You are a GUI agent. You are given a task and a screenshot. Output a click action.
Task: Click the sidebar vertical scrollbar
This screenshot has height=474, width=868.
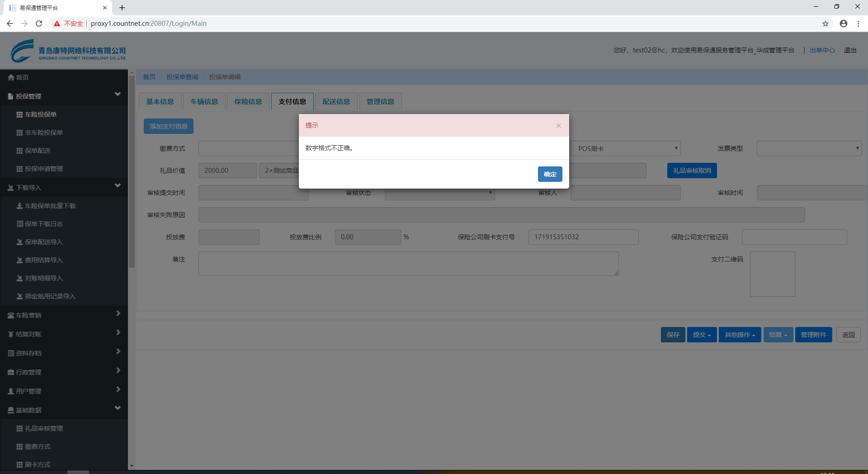132,172
